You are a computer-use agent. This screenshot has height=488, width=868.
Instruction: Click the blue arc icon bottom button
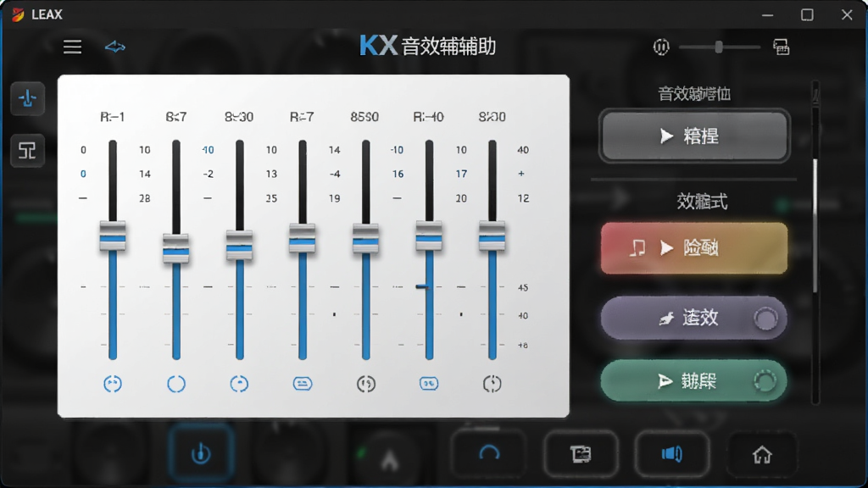point(489,454)
